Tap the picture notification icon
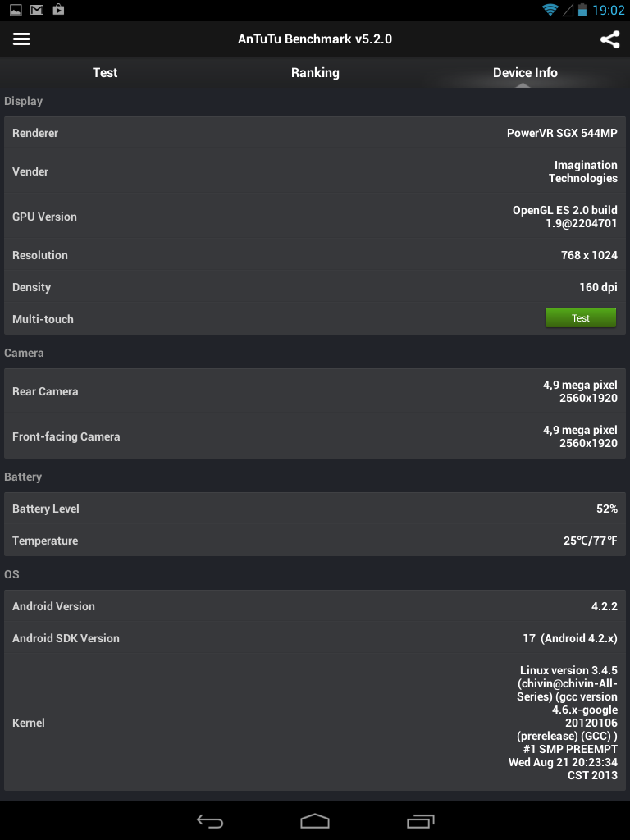Image resolution: width=630 pixels, height=840 pixels. pos(16,11)
